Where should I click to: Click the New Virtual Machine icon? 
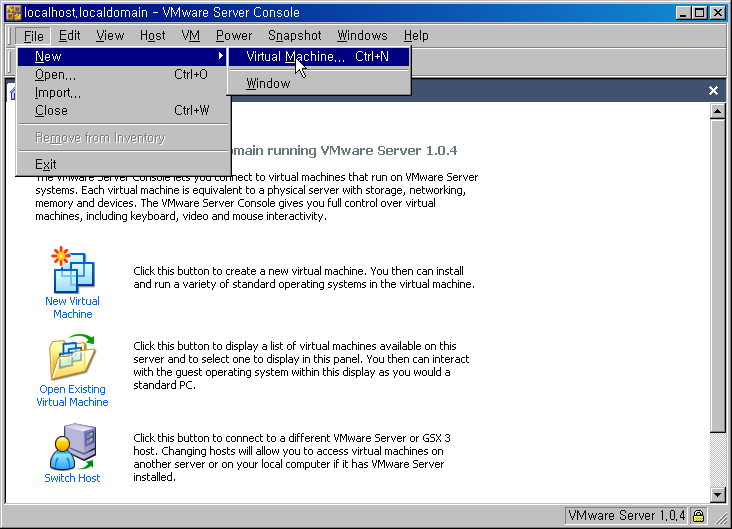click(x=72, y=270)
